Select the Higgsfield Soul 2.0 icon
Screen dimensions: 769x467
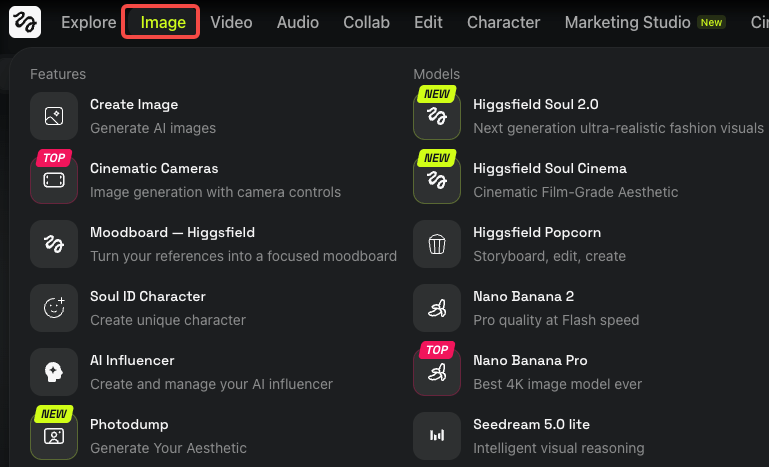point(437,116)
